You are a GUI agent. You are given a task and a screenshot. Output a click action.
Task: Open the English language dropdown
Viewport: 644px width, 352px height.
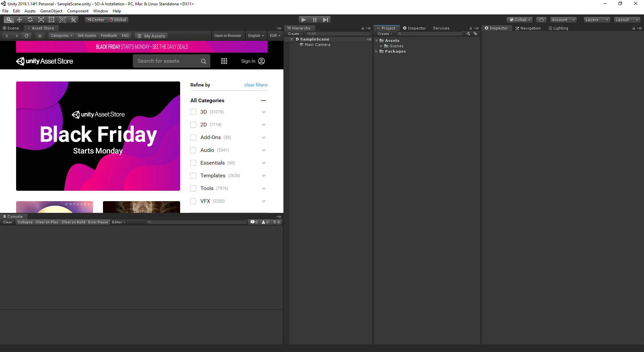(256, 36)
